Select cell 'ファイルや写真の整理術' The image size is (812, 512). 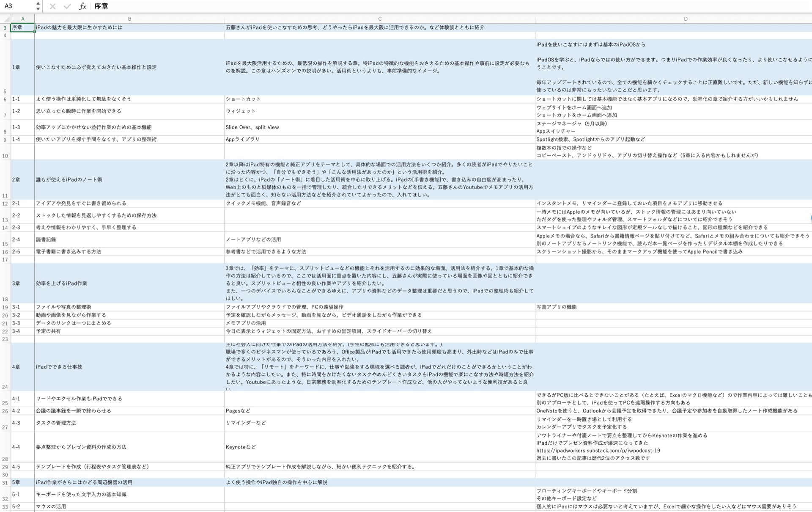tap(129, 307)
